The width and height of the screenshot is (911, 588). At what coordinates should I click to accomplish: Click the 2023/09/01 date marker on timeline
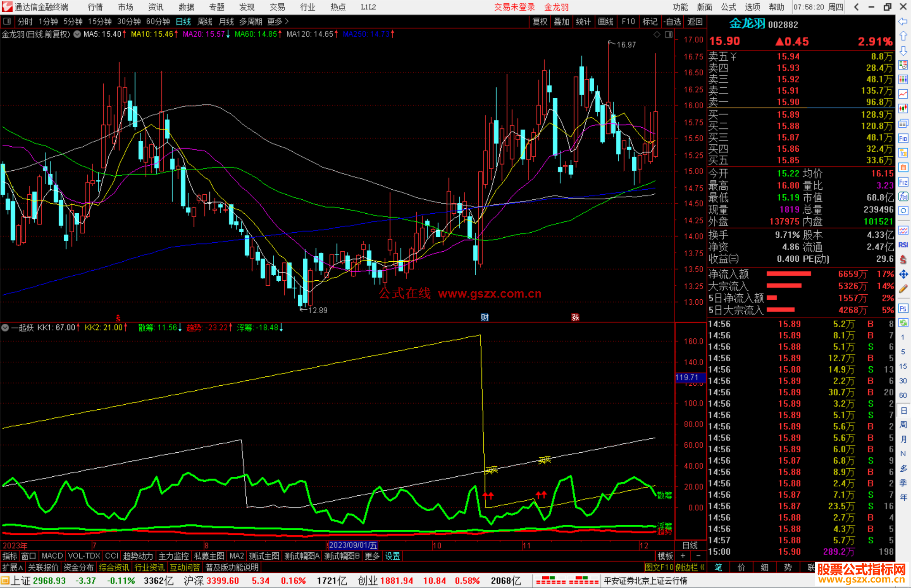(x=353, y=545)
